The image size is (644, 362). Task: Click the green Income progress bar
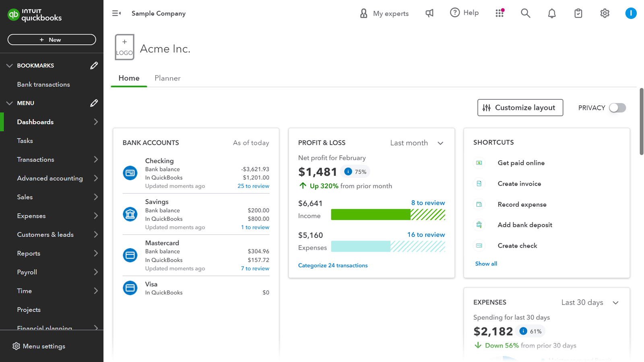[x=370, y=214]
